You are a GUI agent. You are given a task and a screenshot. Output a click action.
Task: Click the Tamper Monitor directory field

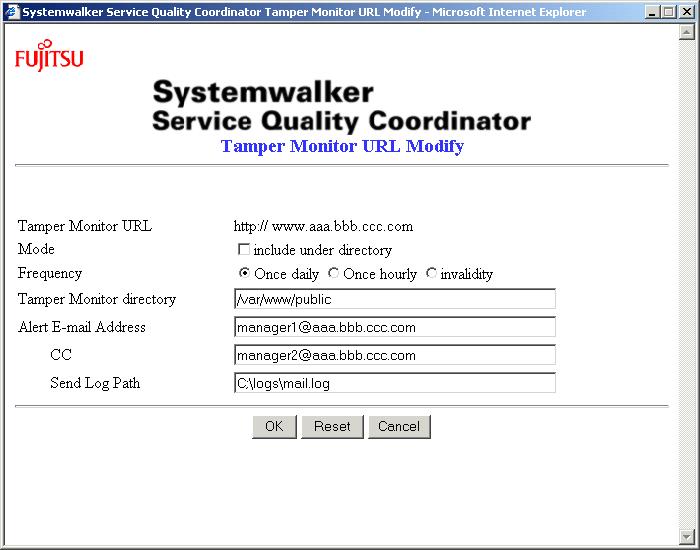click(x=395, y=299)
